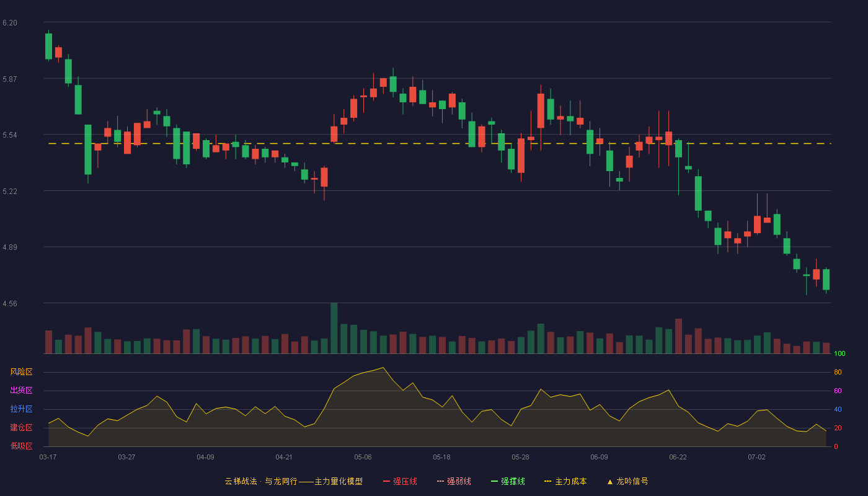Hide the 强撑线 series via legend

tap(508, 481)
